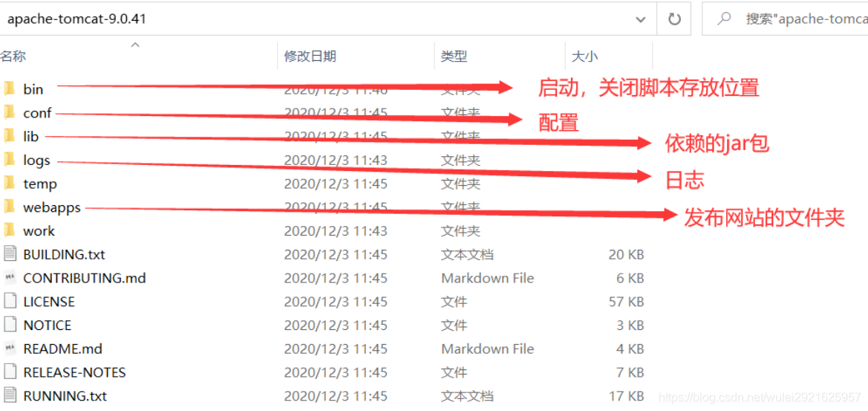Sort by the 修改日期 column header
Image resolution: width=868 pixels, height=411 pixels.
(x=310, y=56)
